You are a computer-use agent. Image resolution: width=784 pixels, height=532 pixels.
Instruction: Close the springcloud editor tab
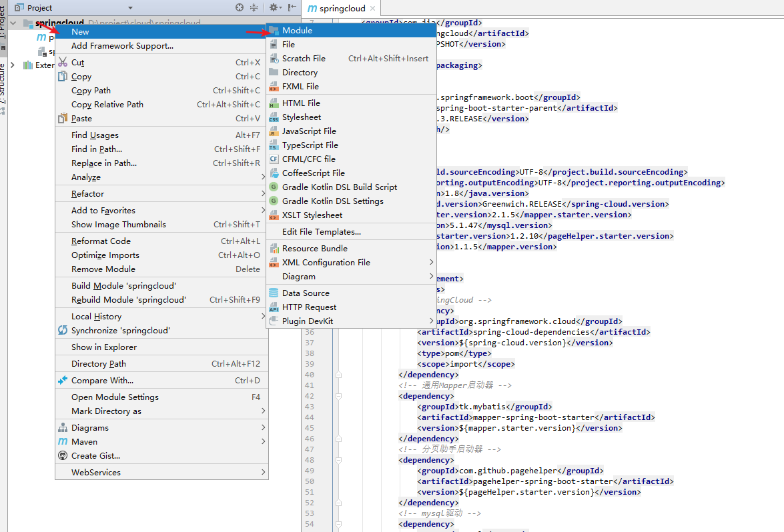click(x=372, y=9)
